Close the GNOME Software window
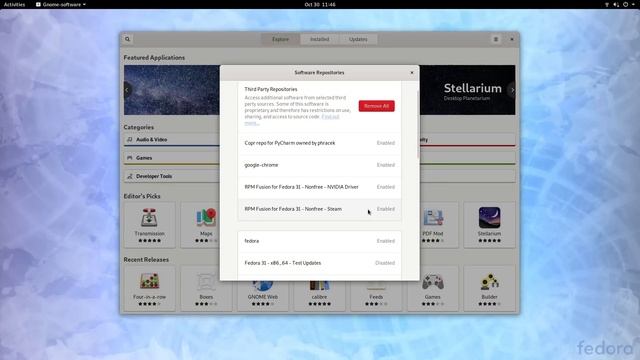This screenshot has width=640, height=360. click(x=512, y=39)
